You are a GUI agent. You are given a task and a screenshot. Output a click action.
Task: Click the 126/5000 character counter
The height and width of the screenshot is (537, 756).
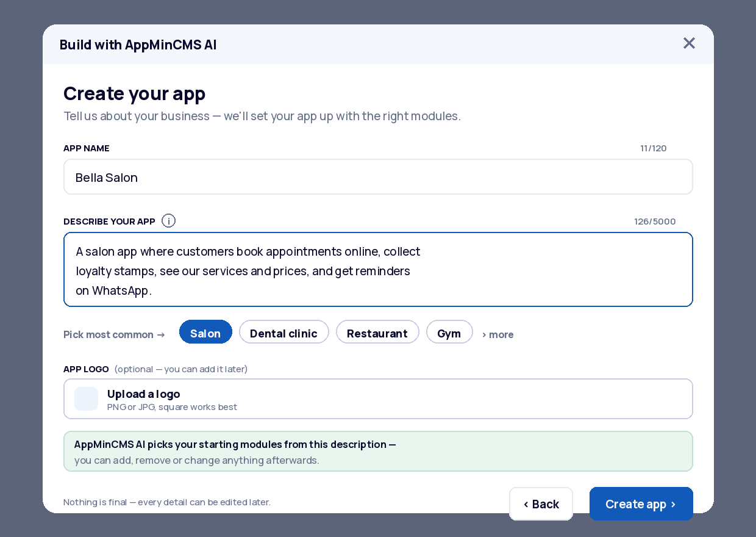(x=655, y=222)
